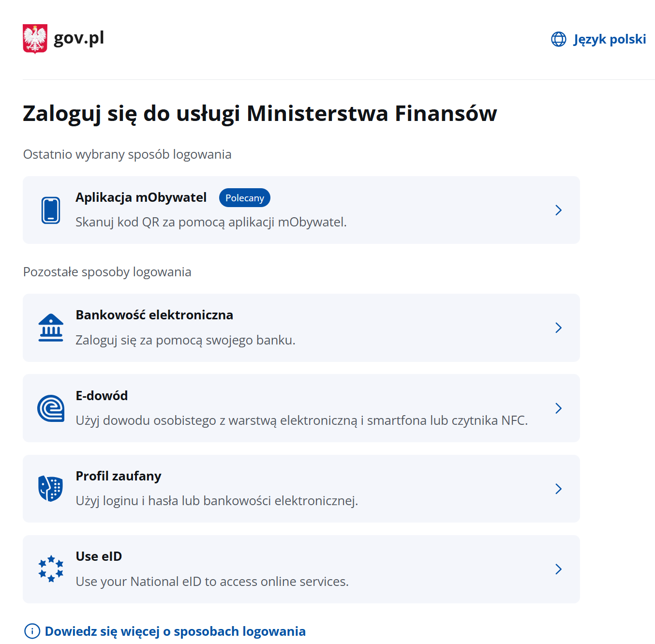The width and height of the screenshot is (655, 644).
Task: Choose Profil zaufany login method
Action: tap(301, 489)
